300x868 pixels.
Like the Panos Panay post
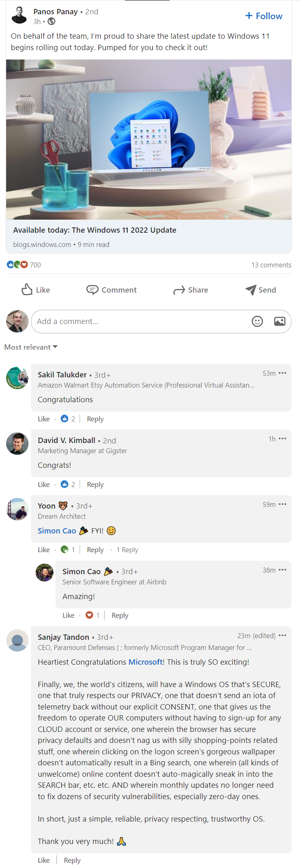point(36,290)
